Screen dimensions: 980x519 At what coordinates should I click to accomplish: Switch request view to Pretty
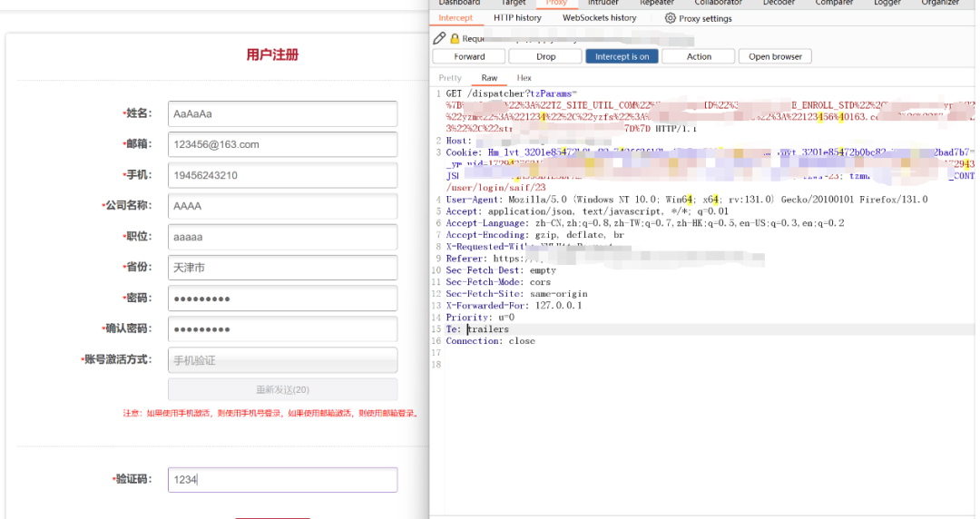[450, 78]
